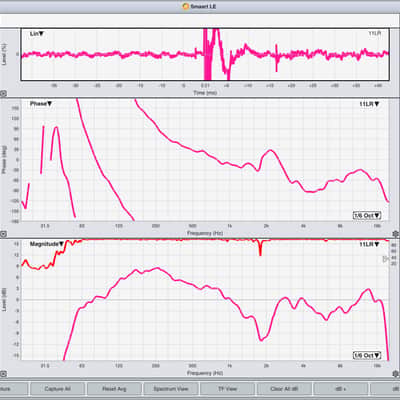Open the Magnitude plot type dropdown
The height and width of the screenshot is (400, 400).
point(47,244)
